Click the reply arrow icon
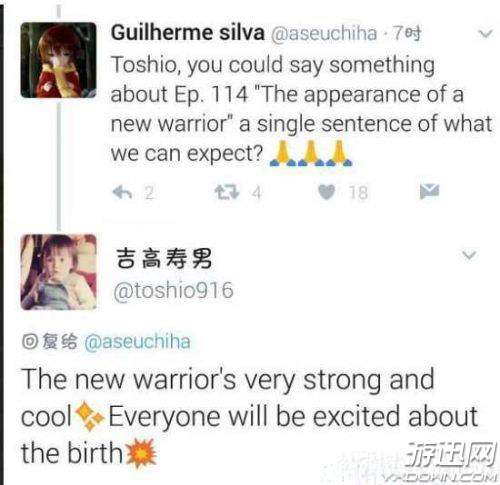The image size is (500, 485). pyautogui.click(x=122, y=192)
